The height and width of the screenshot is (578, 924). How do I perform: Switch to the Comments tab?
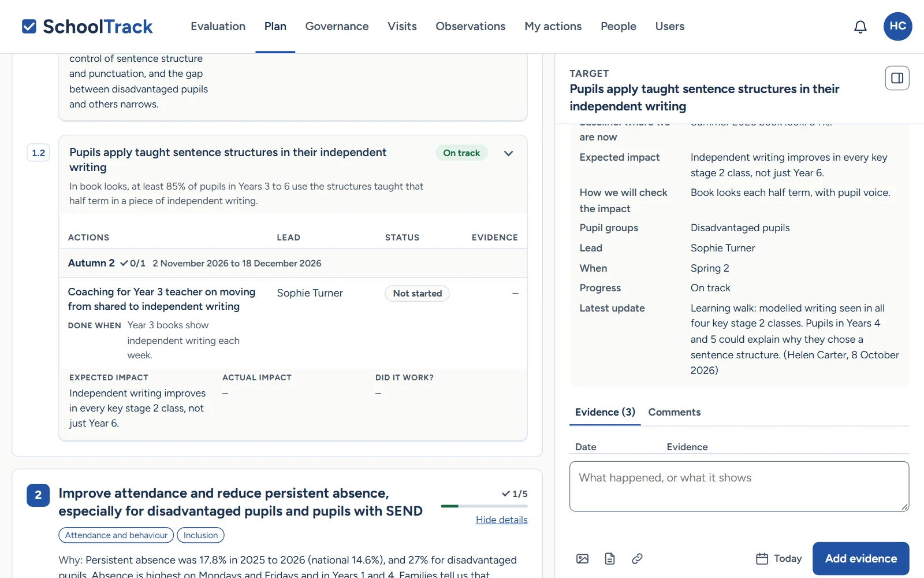(x=674, y=412)
